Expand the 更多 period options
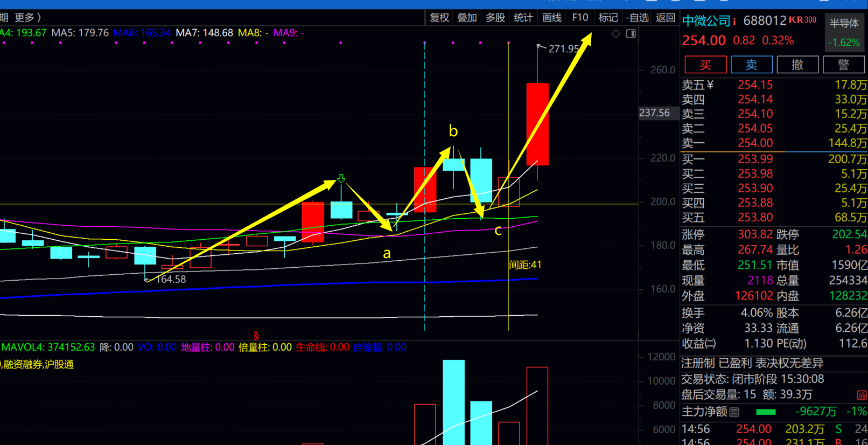This screenshot has height=445, width=868. [x=27, y=18]
